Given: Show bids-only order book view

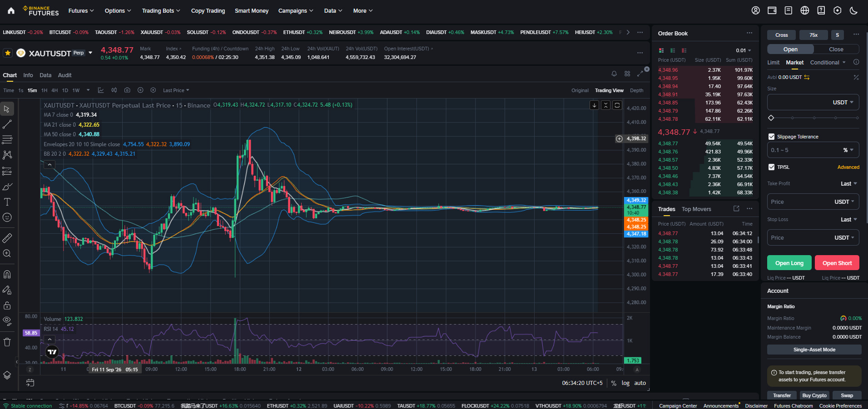Looking at the screenshot, I should (x=673, y=50).
